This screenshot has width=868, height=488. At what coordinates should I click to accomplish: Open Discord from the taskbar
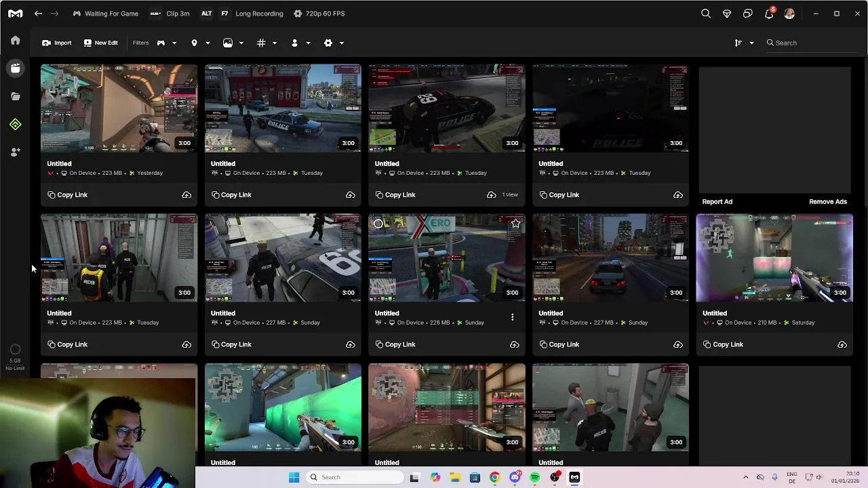(x=515, y=477)
